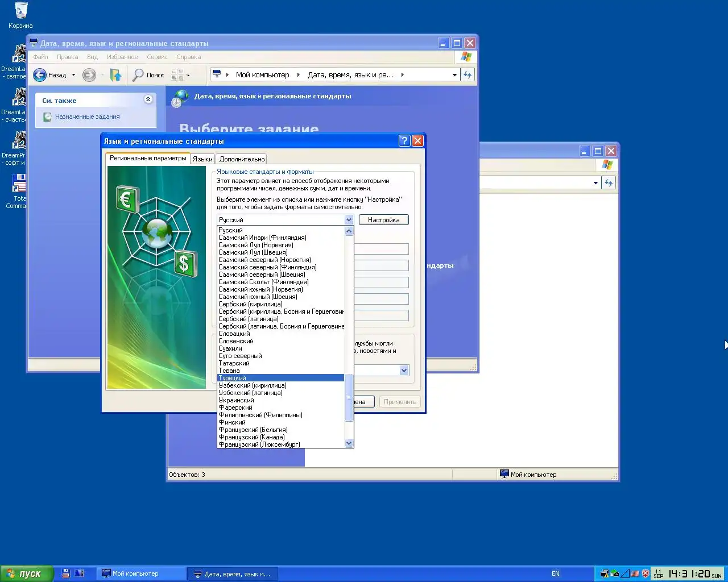Click the refresh icon in back window address bar
The width and height of the screenshot is (728, 582).
pos(609,183)
